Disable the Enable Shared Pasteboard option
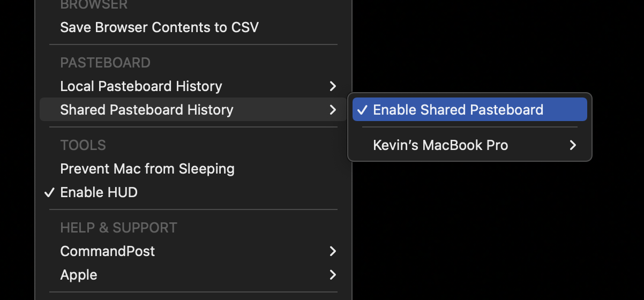The width and height of the screenshot is (644, 300). 470,110
